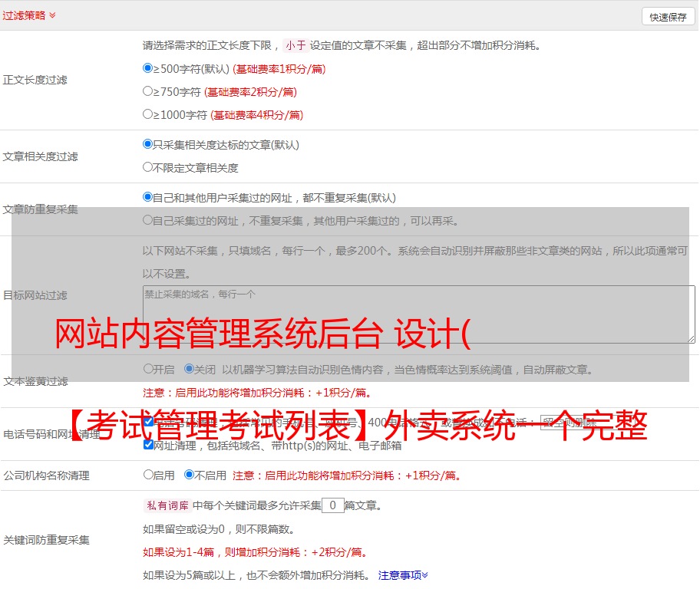Select 关闭 for 文本鉴黄过滤
Image resolution: width=700 pixels, height=589 pixels.
coord(189,369)
